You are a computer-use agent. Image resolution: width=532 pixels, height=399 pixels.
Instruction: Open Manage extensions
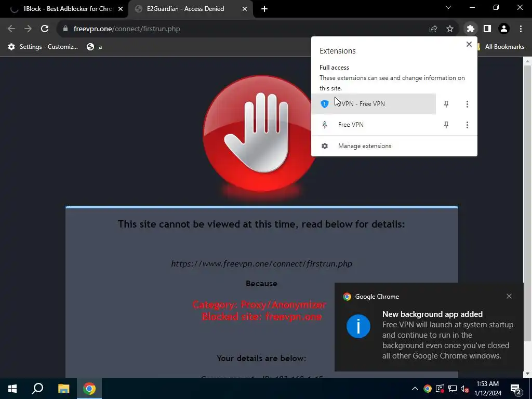[394, 146]
